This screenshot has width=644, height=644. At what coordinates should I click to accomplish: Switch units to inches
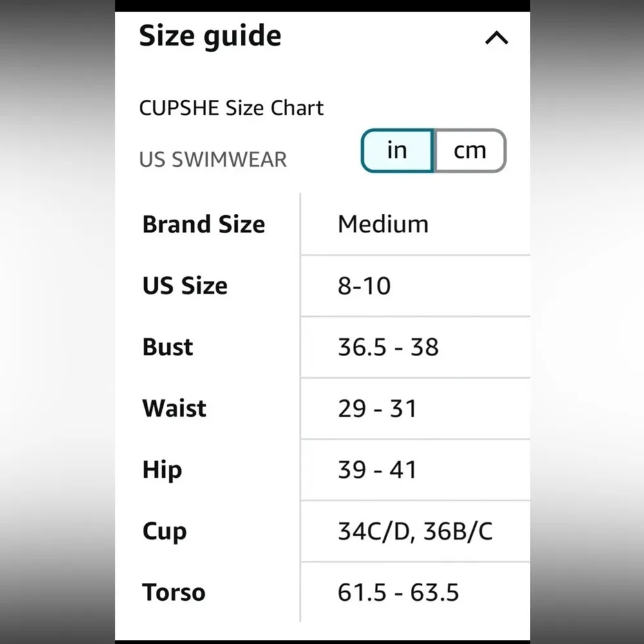tap(397, 151)
